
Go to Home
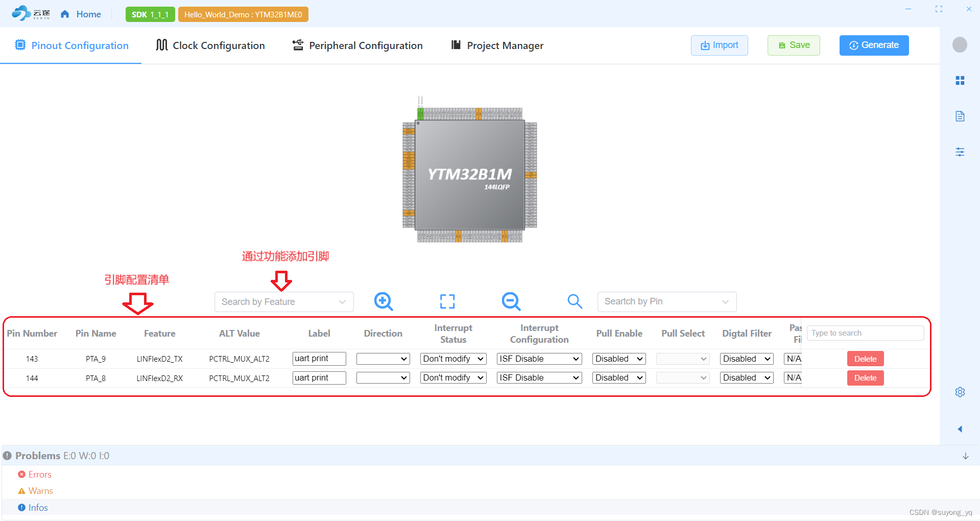coord(81,14)
